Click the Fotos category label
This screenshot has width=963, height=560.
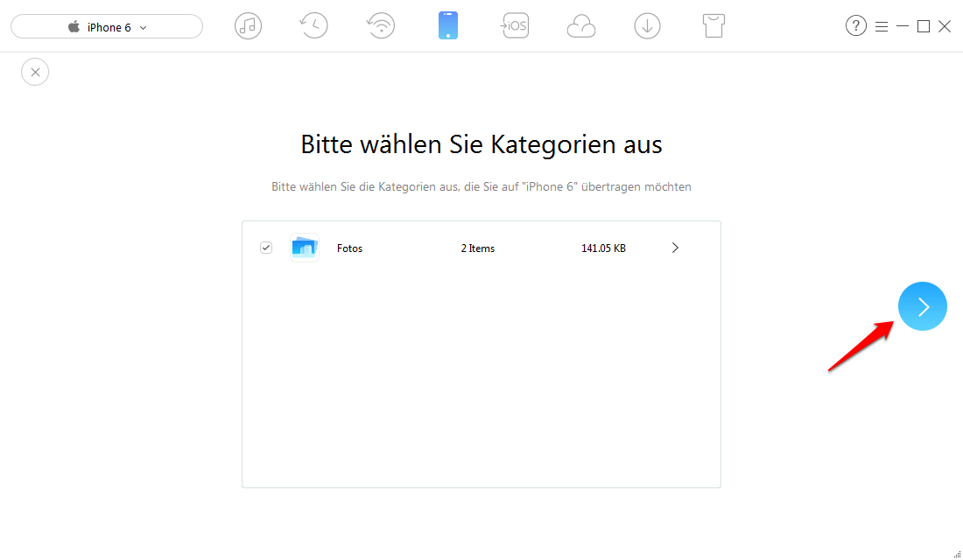point(349,248)
